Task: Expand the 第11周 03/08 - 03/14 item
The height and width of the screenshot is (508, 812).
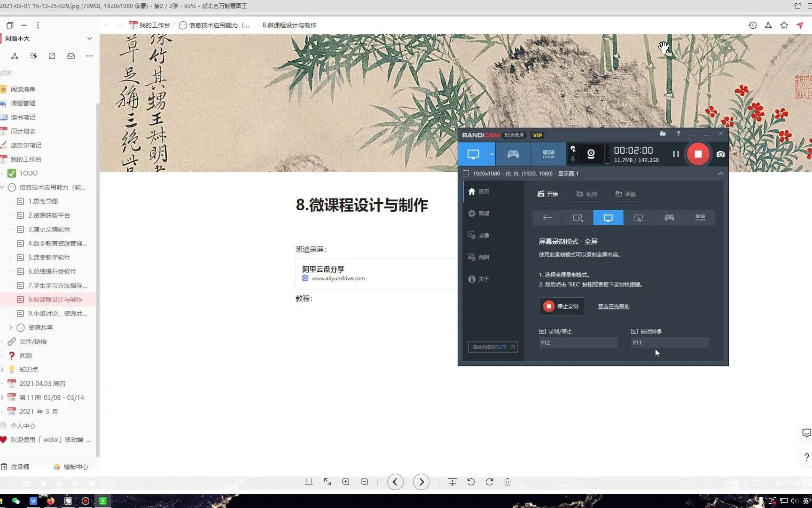Action: (3, 397)
